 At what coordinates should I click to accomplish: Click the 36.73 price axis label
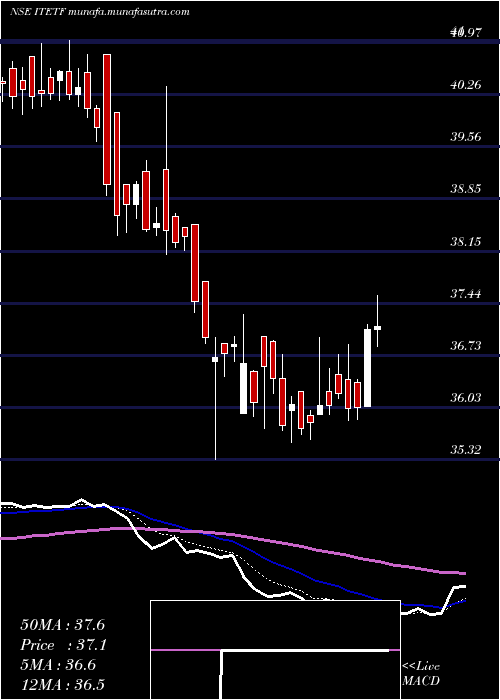tap(466, 345)
